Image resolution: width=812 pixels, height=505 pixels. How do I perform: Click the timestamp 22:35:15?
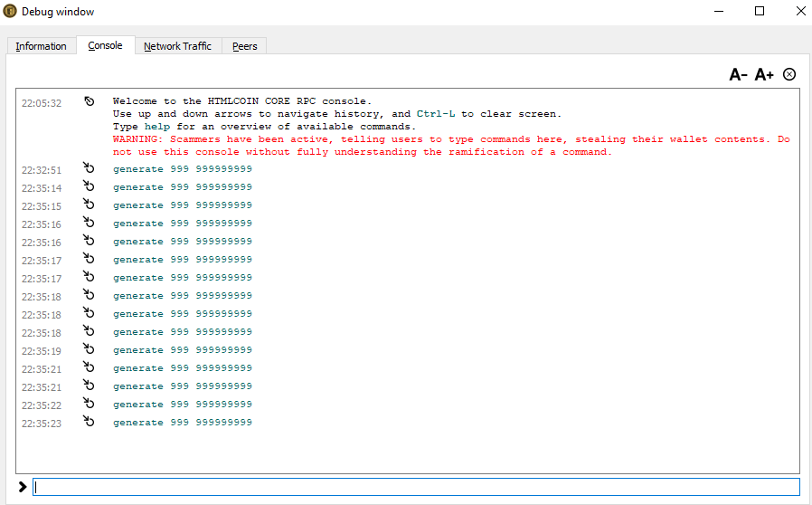tap(42, 206)
